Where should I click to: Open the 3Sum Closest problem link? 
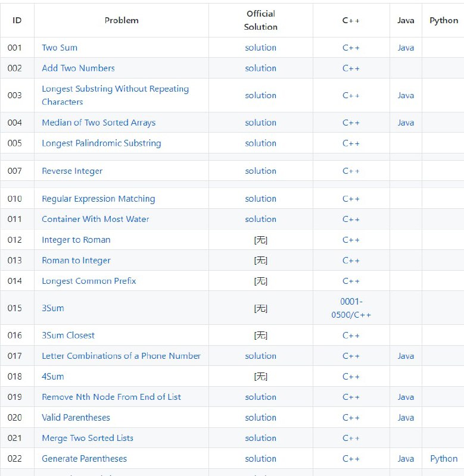(68, 336)
